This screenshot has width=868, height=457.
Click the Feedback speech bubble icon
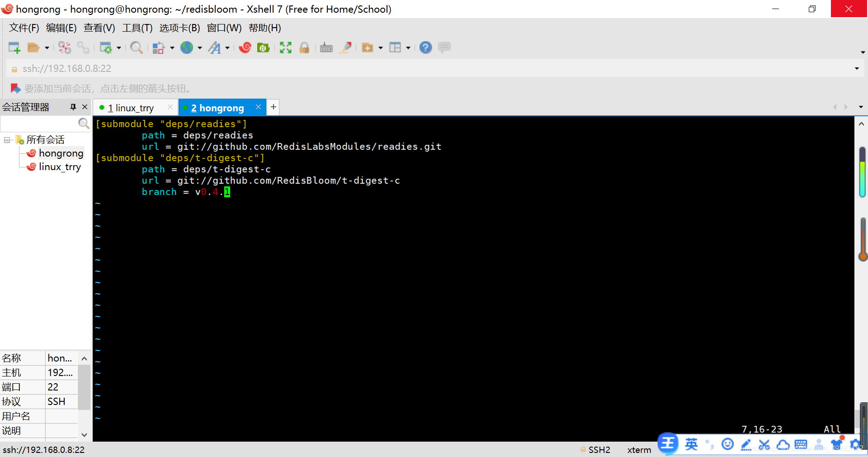pyautogui.click(x=444, y=48)
